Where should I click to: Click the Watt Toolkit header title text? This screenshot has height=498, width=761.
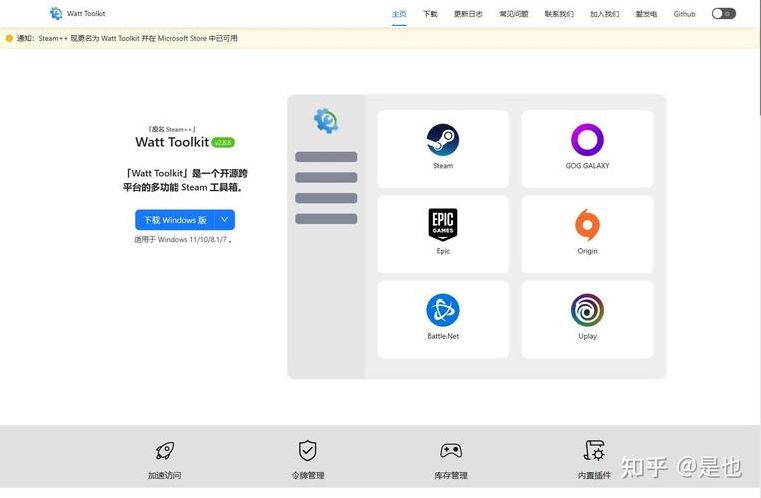86,14
